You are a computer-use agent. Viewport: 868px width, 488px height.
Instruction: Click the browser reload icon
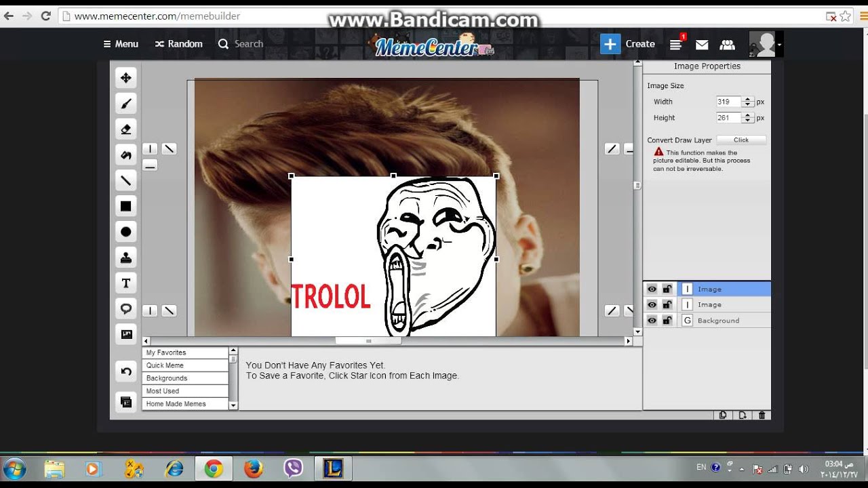46,16
